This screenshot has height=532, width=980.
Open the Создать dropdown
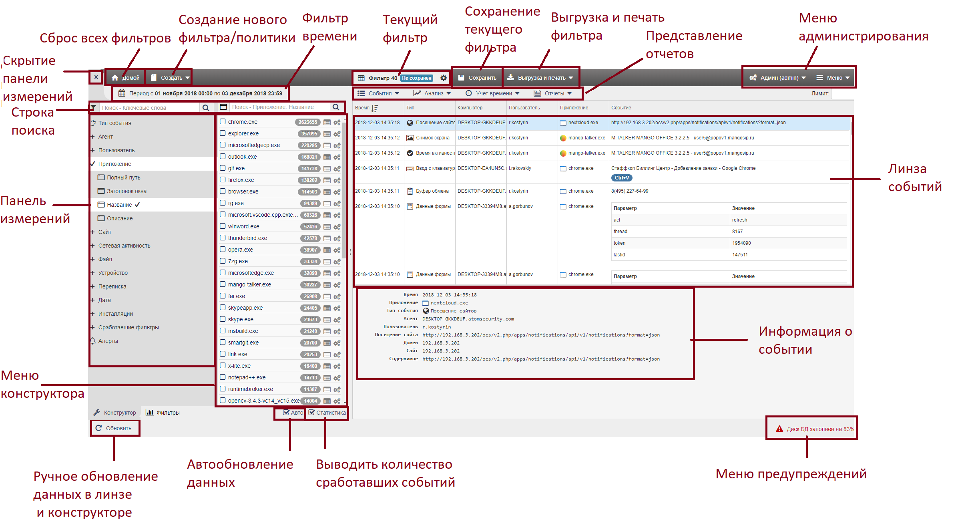170,78
